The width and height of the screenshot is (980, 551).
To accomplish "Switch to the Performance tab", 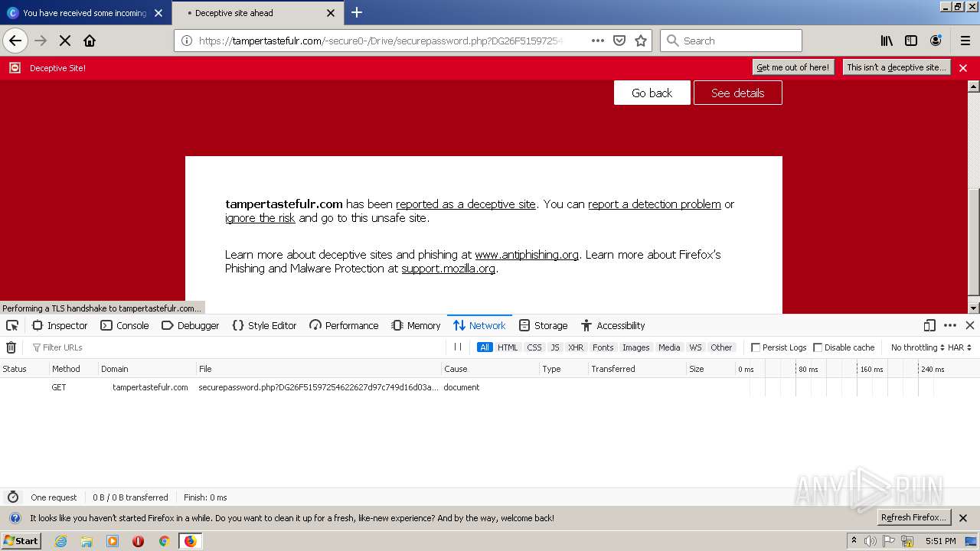I will point(344,325).
